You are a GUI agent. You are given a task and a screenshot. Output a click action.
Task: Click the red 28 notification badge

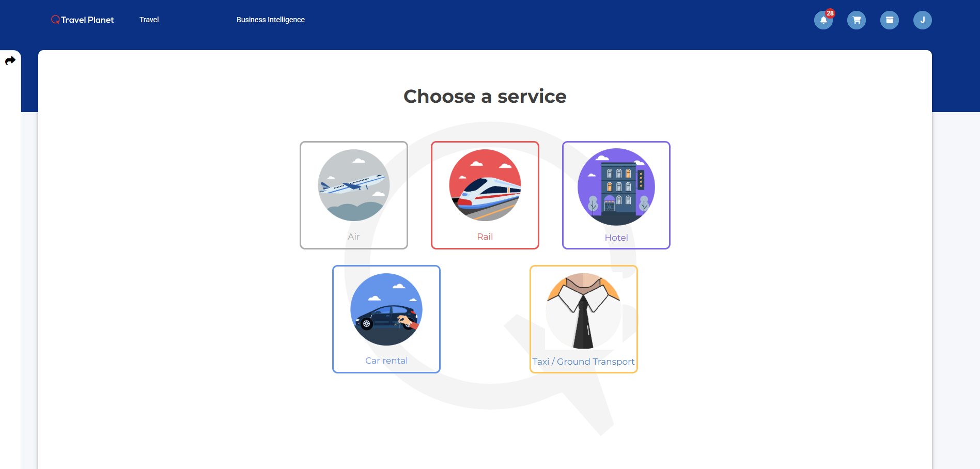[830, 13]
